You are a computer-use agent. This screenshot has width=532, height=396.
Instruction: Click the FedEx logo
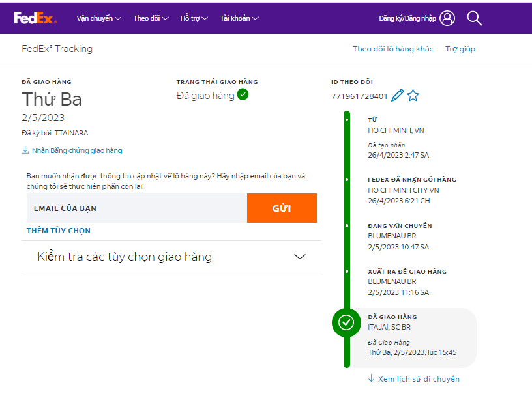click(35, 18)
